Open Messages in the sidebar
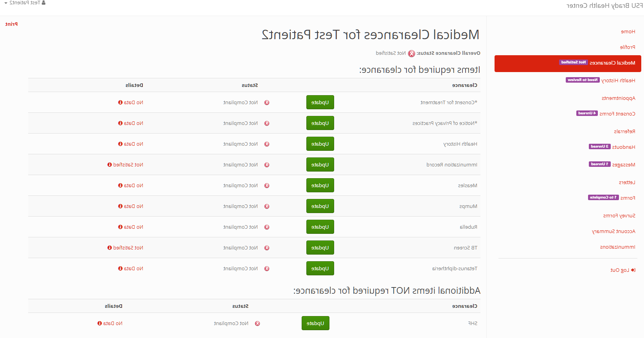Image resolution: width=644 pixels, height=338 pixels. [624, 164]
